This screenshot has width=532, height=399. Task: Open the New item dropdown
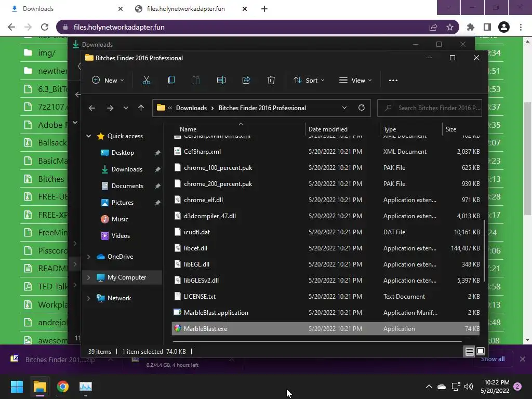[108, 81]
